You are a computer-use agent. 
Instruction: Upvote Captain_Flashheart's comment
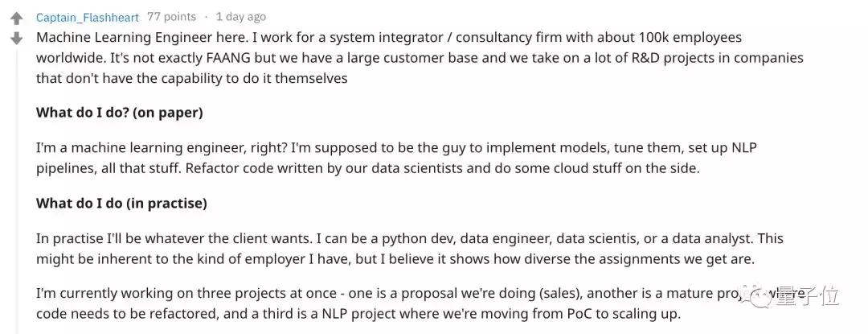[x=17, y=19]
